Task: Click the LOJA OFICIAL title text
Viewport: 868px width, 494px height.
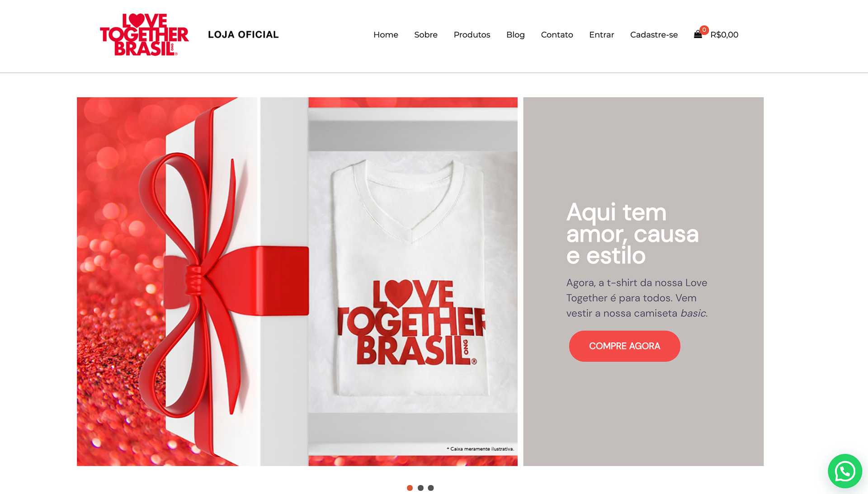Action: 243,35
